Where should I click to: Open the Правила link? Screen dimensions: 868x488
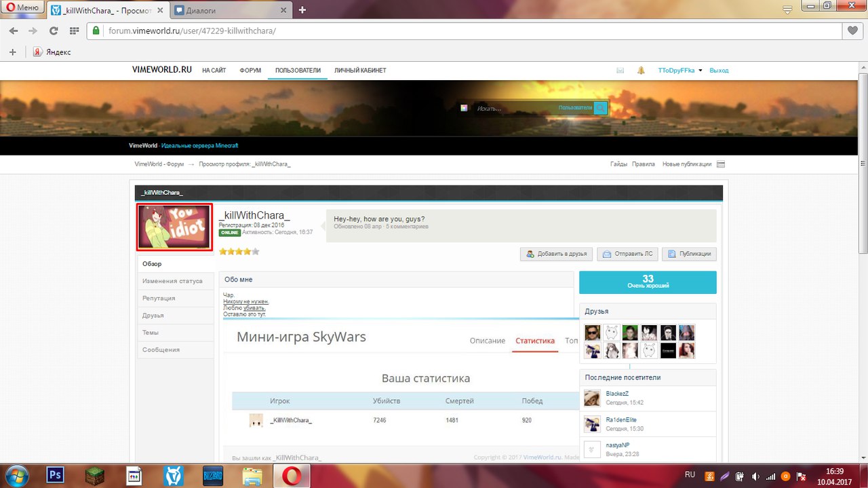pos(644,164)
